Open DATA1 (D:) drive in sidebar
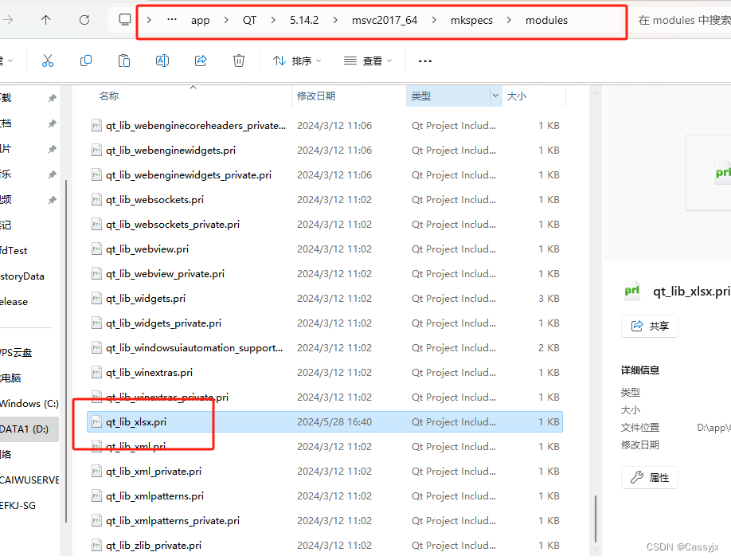731x560 pixels. point(29,429)
